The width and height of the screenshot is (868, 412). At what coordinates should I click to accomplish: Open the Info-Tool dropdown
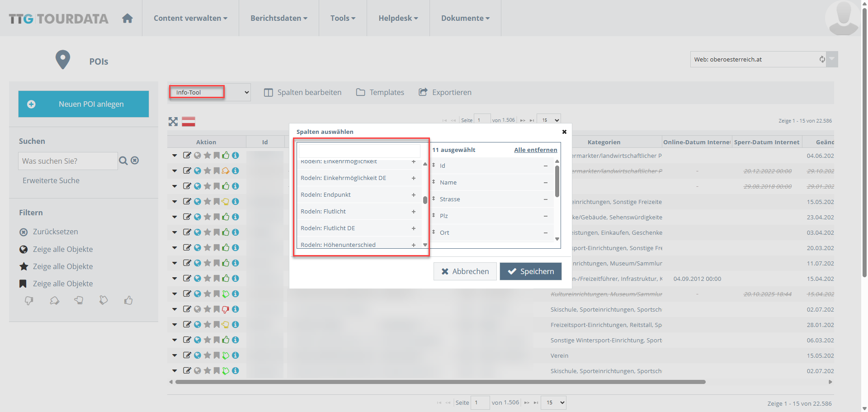(x=210, y=92)
